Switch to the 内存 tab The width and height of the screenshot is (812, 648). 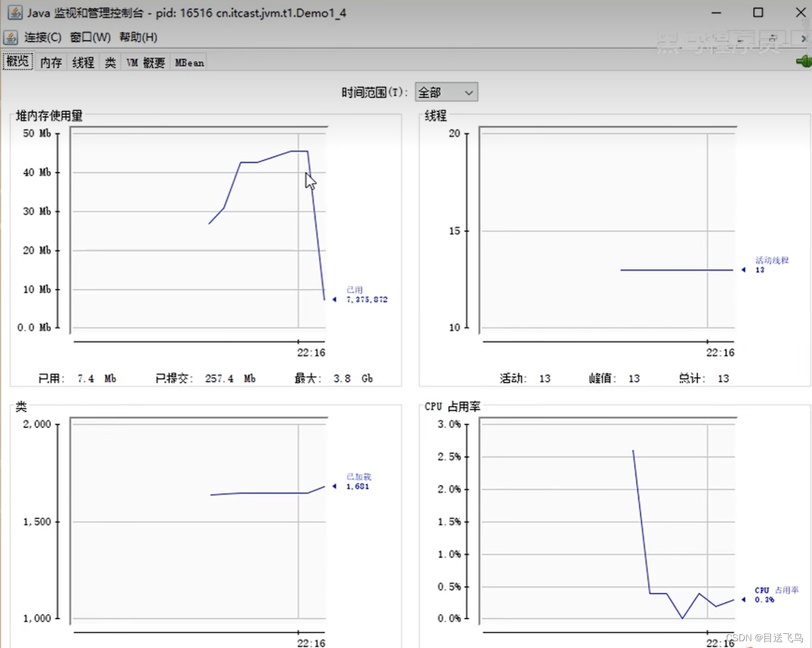click(x=50, y=62)
